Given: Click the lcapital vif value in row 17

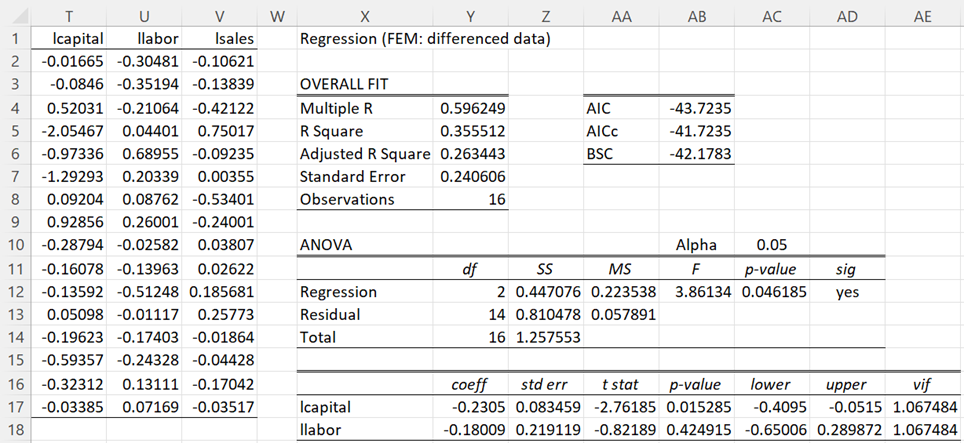Looking at the screenshot, I should [925, 407].
